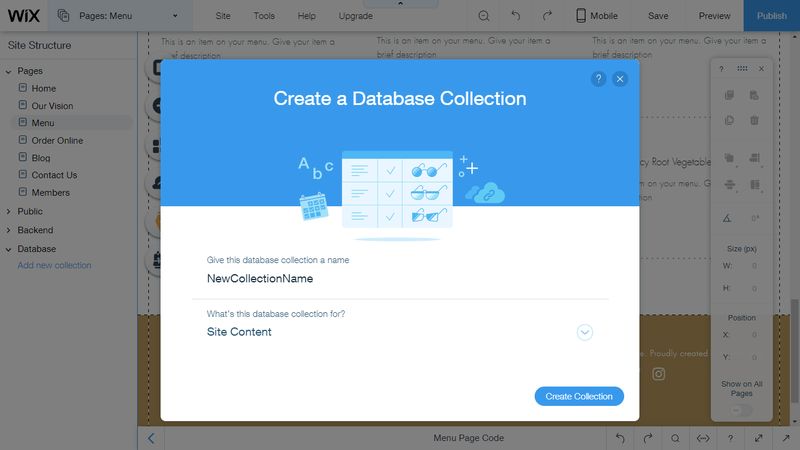Viewport: 800px width, 450px height.
Task: Click the Preview button
Action: point(714,16)
